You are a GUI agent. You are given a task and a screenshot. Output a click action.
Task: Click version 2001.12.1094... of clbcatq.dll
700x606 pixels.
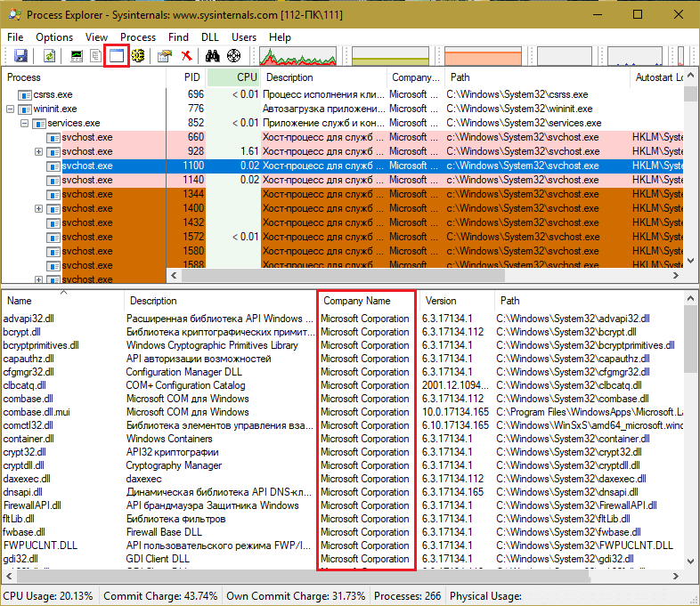[455, 385]
